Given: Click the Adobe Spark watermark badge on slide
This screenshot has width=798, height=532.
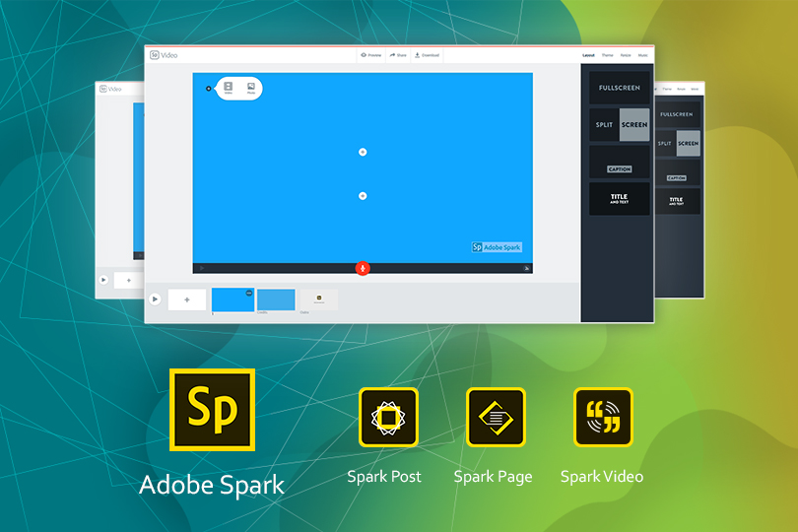Looking at the screenshot, I should click(497, 247).
